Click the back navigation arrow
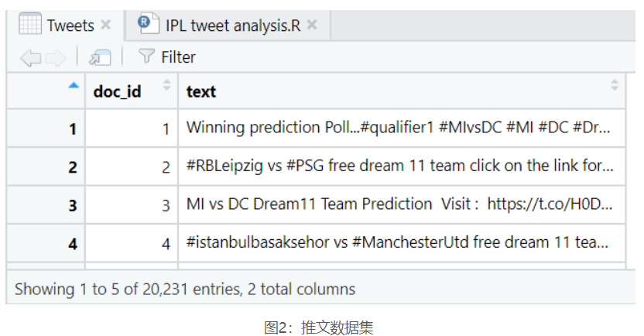 [x=29, y=57]
